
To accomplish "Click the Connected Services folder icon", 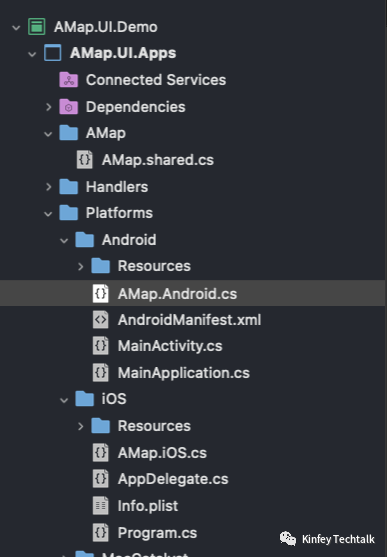I will (x=69, y=80).
